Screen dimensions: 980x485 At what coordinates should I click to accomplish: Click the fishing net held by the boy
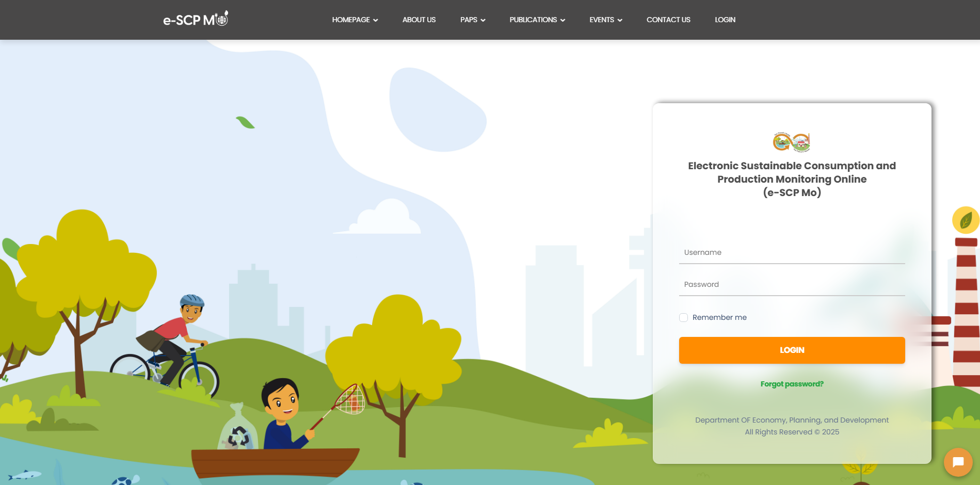pyautogui.click(x=351, y=399)
